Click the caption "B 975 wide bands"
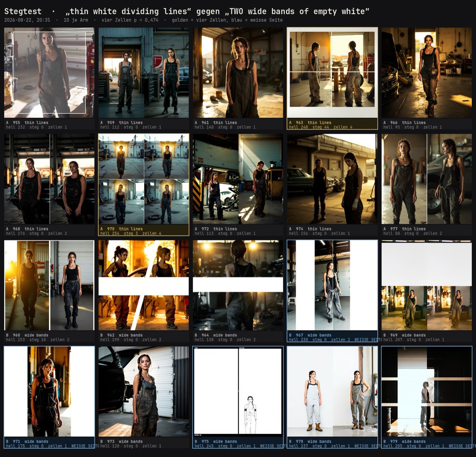Viewport: 476px width, 457px height. pyautogui.click(x=216, y=442)
